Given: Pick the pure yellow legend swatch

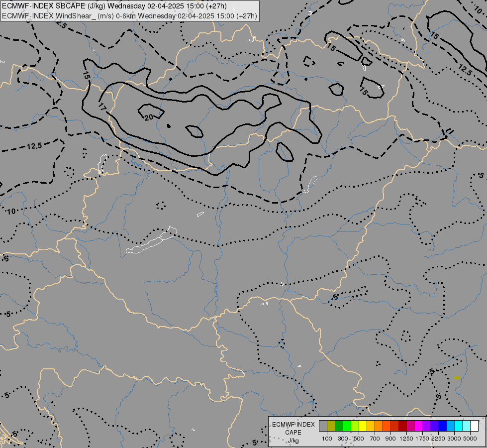Looking at the screenshot, I should coord(363,426).
